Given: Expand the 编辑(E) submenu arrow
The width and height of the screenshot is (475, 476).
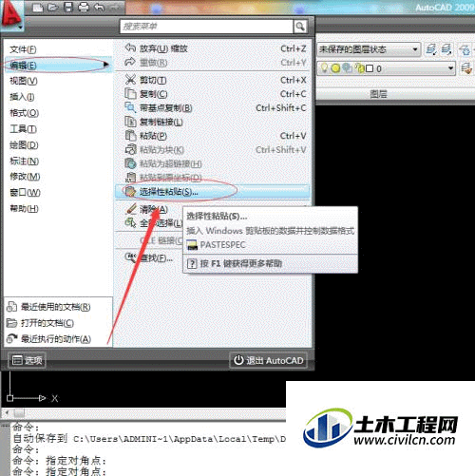Looking at the screenshot, I should point(106,66).
